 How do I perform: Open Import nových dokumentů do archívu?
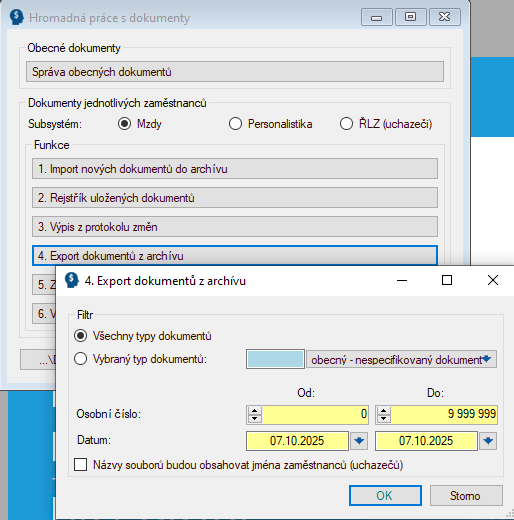tap(235, 169)
